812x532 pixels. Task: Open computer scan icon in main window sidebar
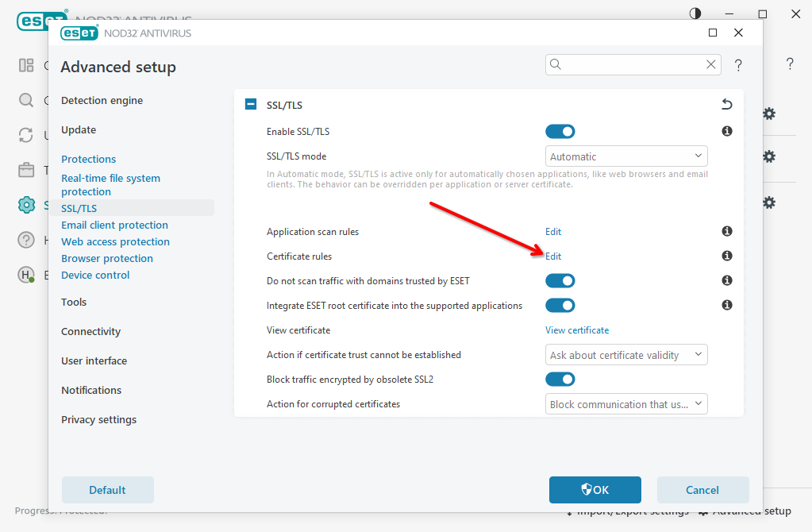point(26,100)
